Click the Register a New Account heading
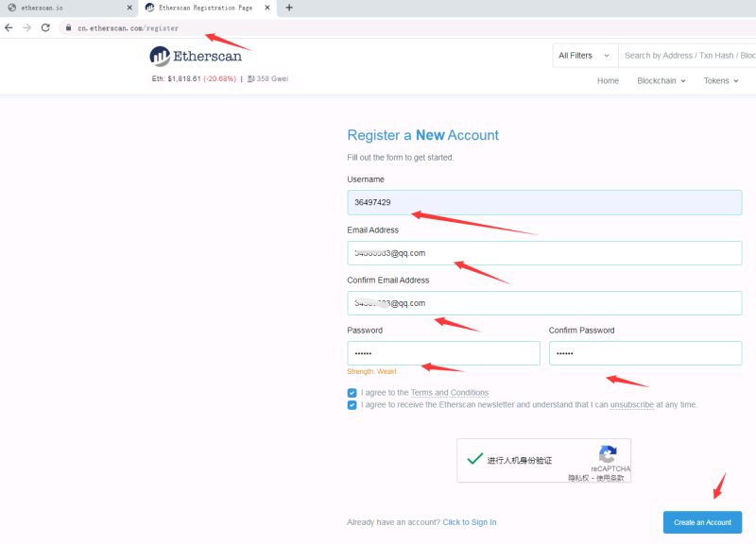This screenshot has width=756, height=544. 422,135
